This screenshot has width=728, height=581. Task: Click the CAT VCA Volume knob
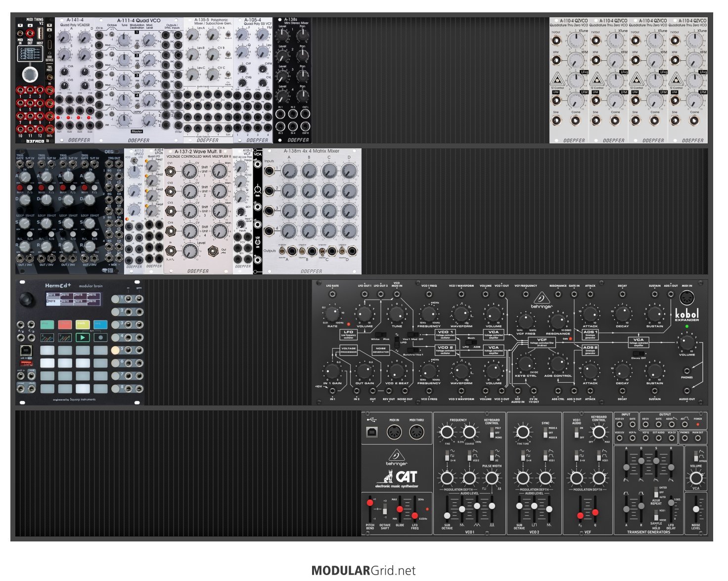[x=696, y=478]
